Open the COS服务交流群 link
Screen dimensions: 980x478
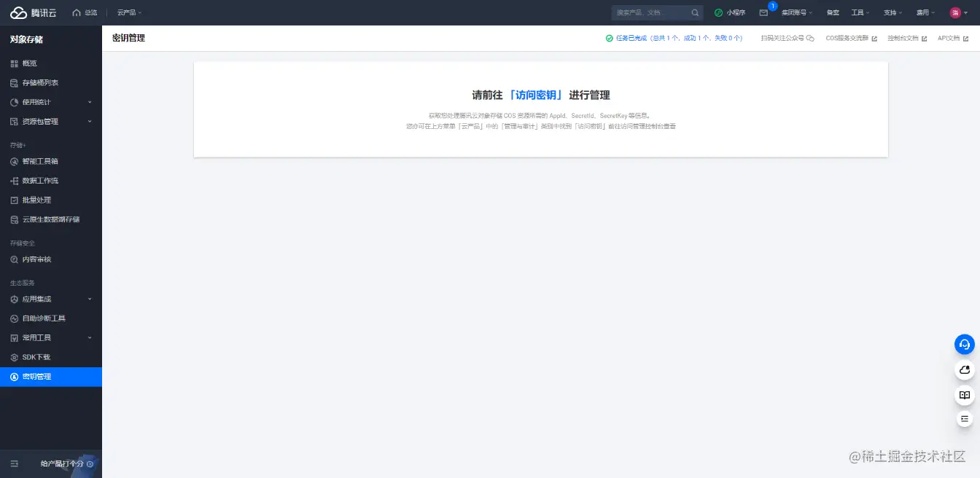pos(852,38)
